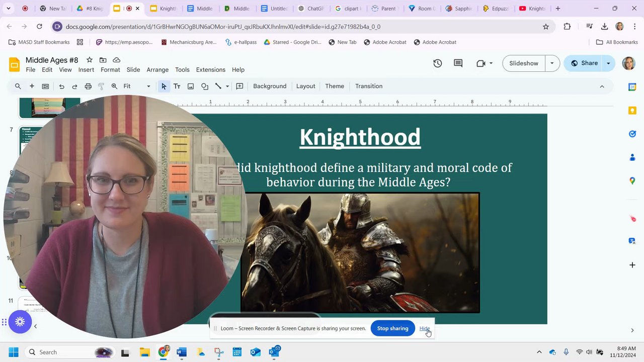
Task: Open version history clock icon
Action: tap(438, 63)
